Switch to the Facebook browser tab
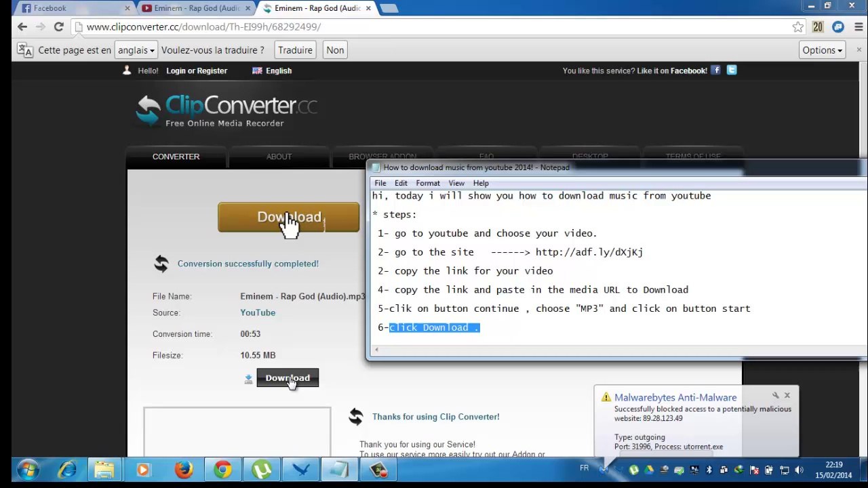Image resolution: width=868 pixels, height=488 pixels. point(68,8)
